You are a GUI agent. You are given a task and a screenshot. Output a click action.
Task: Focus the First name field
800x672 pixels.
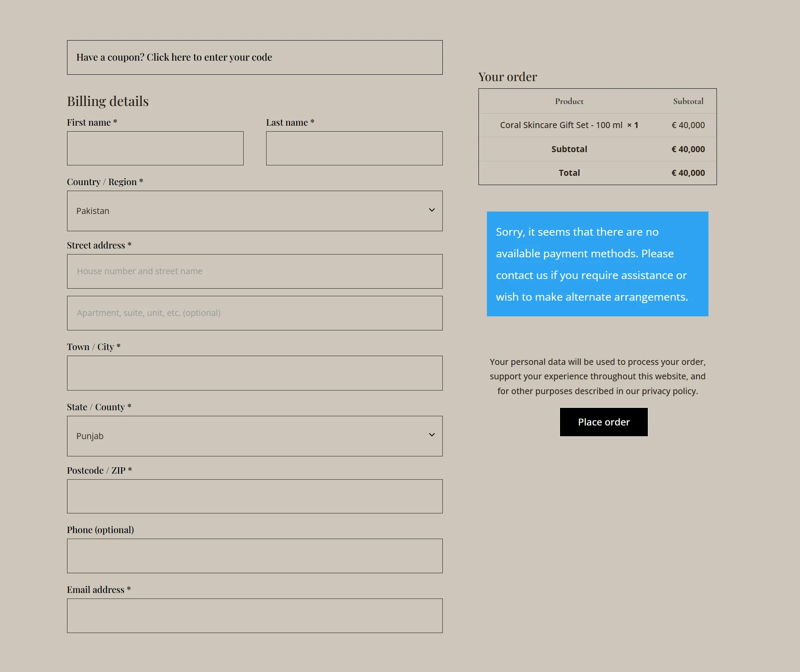click(155, 148)
